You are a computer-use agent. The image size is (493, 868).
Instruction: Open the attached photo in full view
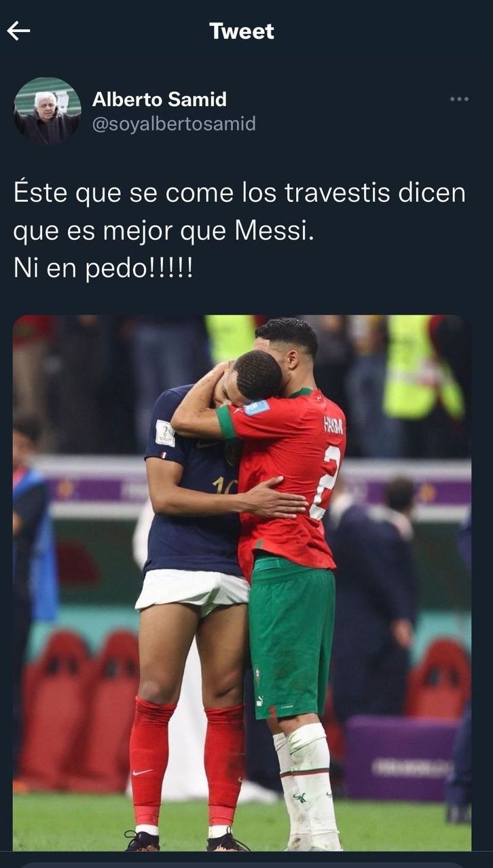tap(242, 583)
